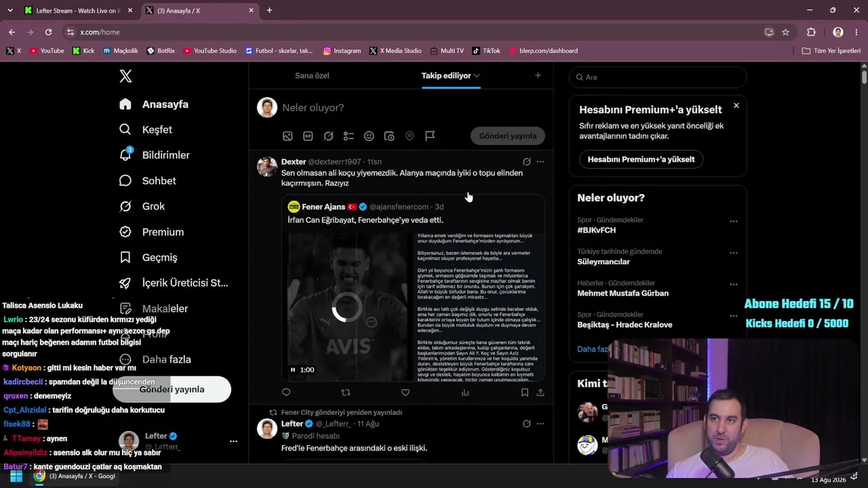
Task: Add a poll to the new post
Action: point(349,136)
